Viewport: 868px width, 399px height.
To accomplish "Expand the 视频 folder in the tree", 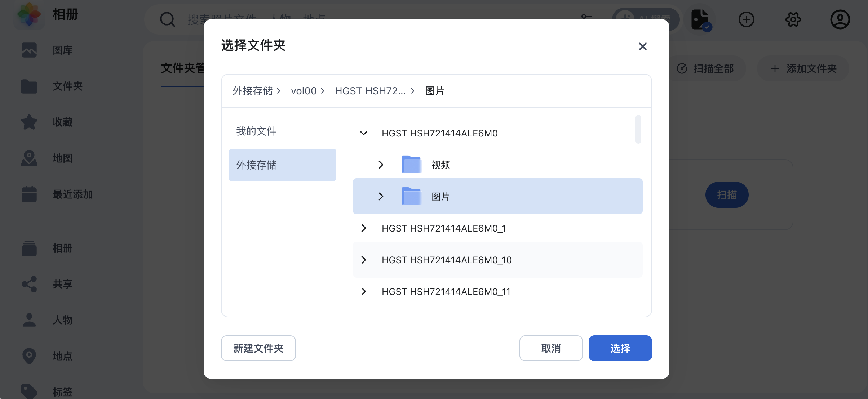I will 381,164.
